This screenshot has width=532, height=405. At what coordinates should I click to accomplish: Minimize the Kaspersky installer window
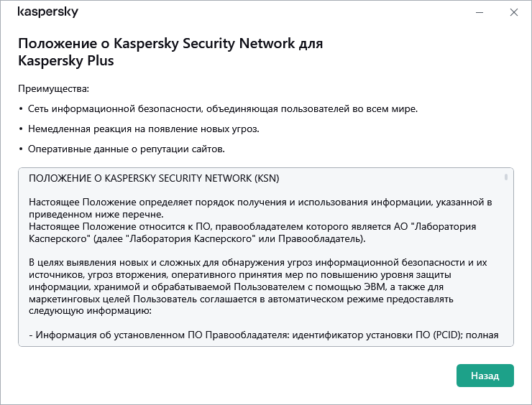point(479,12)
